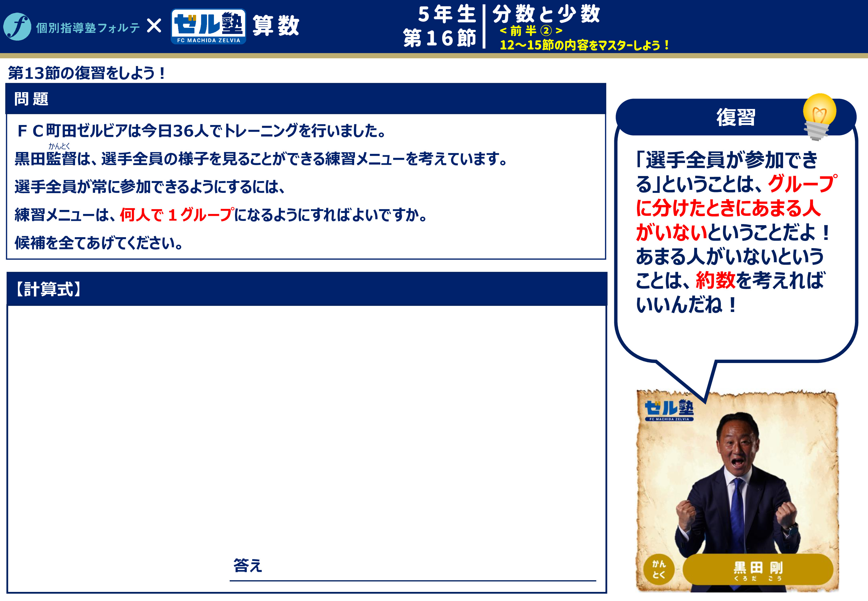Click the round かんとく badge
The image size is (868, 601).
pos(659,569)
